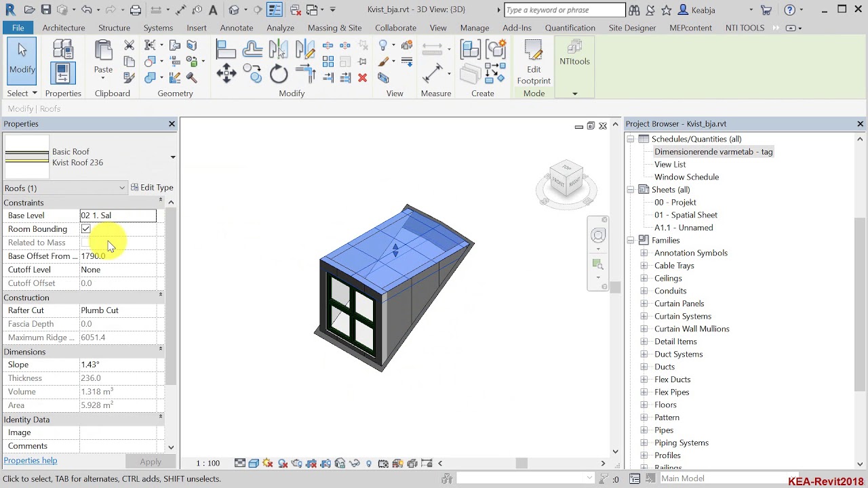This screenshot has width=868, height=488.
Task: Toggle Properties palette button in ribbon
Action: 63,73
